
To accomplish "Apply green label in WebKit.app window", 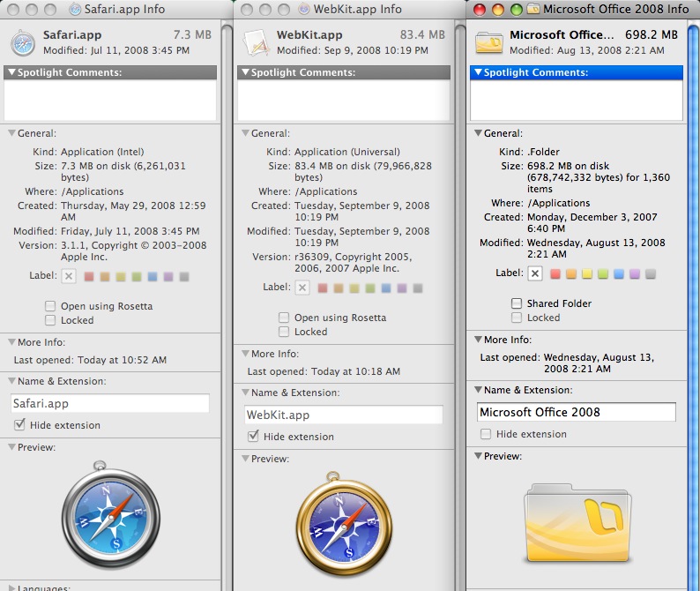I will coord(370,288).
